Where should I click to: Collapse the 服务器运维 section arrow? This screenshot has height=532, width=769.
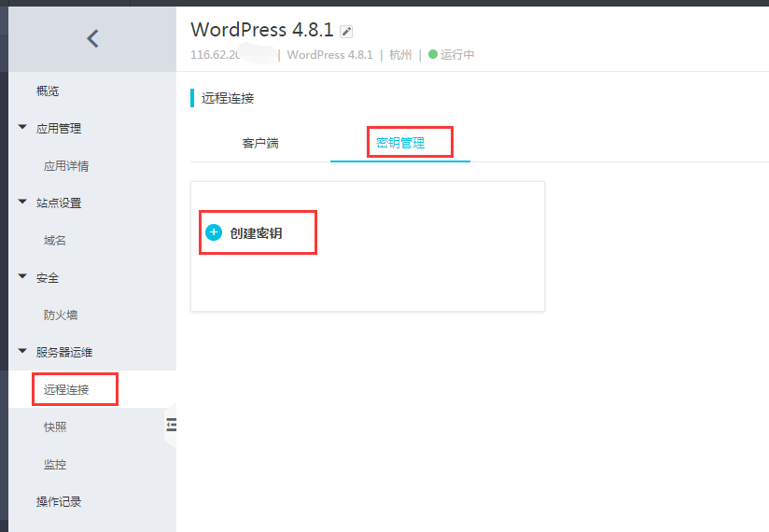[22, 351]
